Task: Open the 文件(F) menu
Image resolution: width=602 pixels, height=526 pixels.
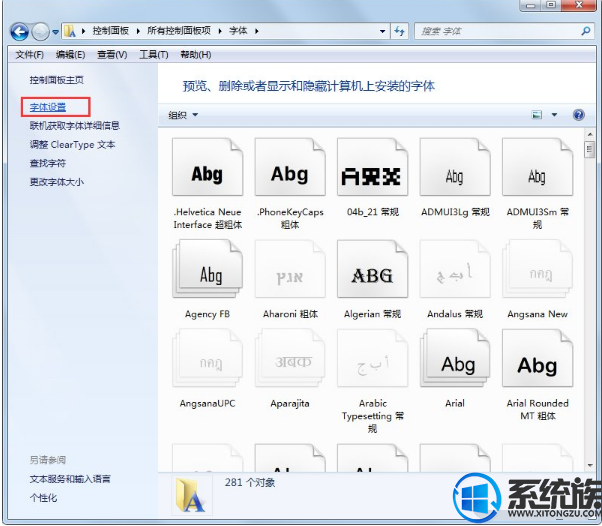Action: [30, 55]
